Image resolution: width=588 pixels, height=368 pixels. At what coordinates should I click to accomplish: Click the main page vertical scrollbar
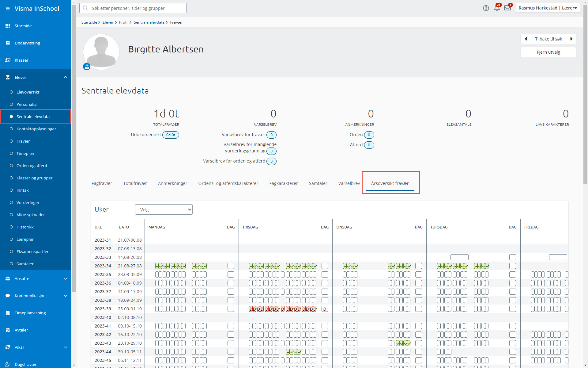(x=585, y=95)
